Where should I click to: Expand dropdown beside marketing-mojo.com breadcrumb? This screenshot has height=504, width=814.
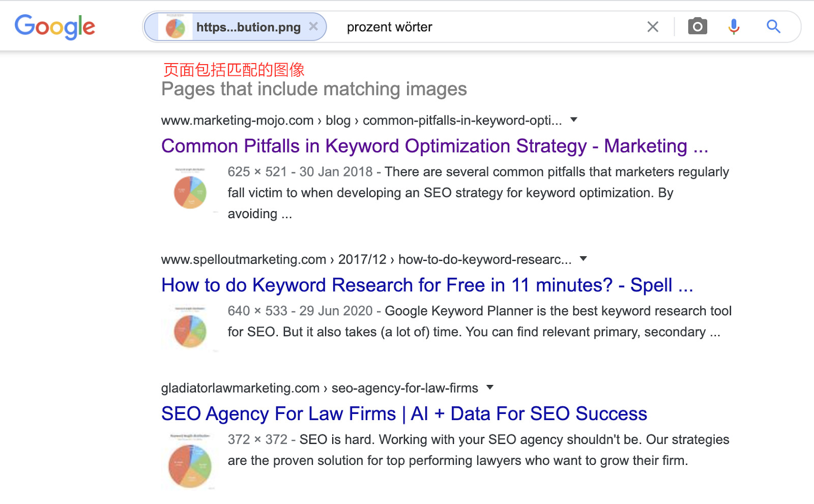click(x=573, y=120)
